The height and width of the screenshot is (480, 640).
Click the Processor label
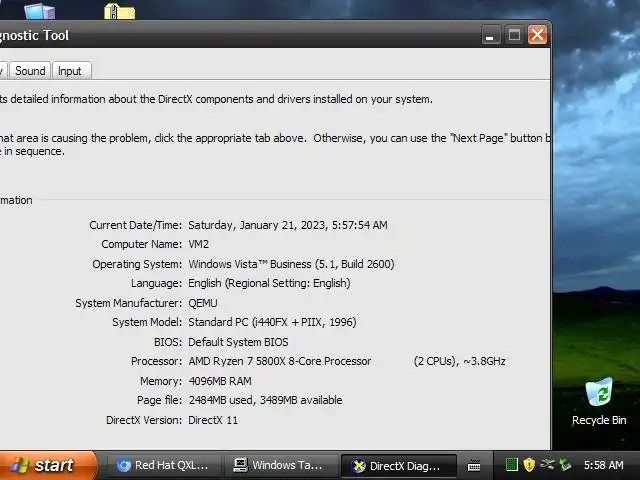point(157,361)
